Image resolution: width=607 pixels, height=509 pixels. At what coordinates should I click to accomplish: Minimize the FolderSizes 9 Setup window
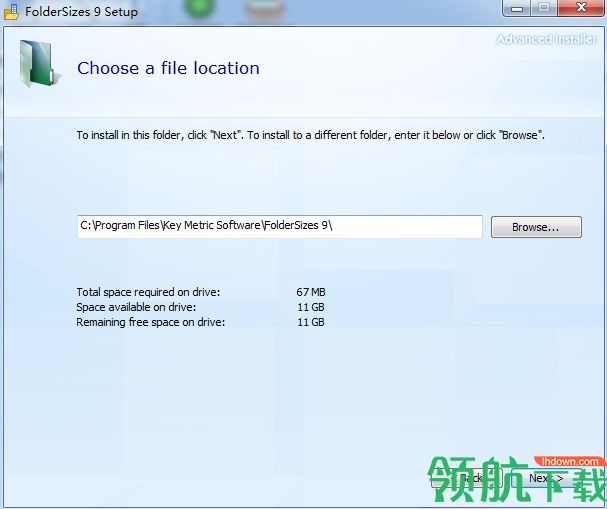517,8
